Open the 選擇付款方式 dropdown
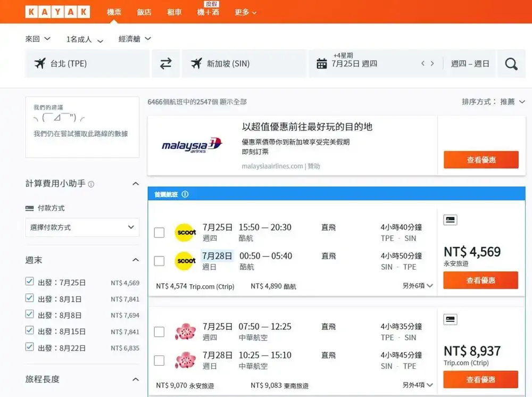The width and height of the screenshot is (532, 397). pos(82,227)
